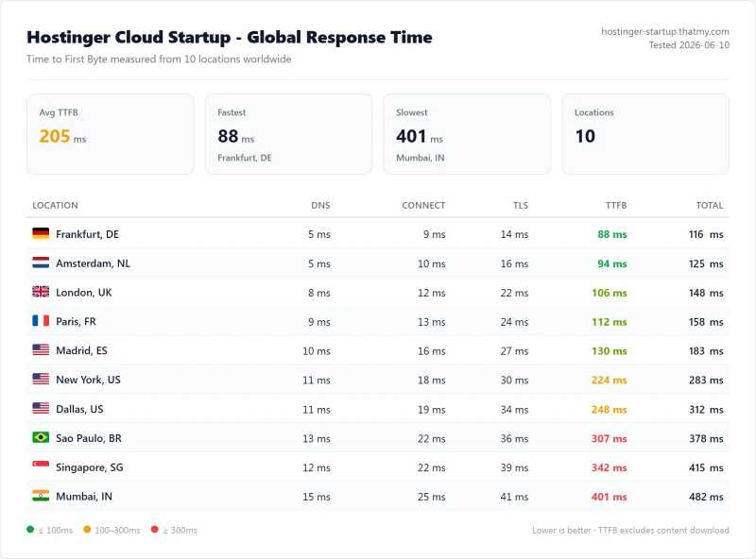This screenshot has height=559, width=756.
Task: Click the 88 ms TTFB value for Frankfurt
Action: pos(611,234)
